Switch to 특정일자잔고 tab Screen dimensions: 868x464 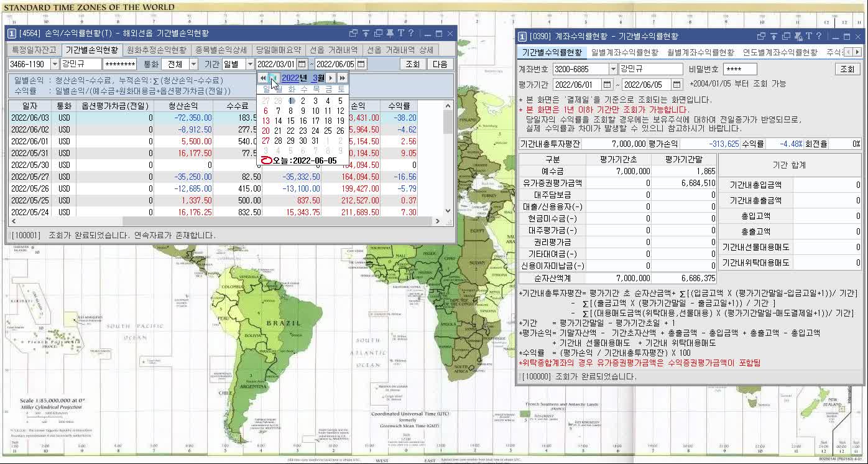coord(34,50)
